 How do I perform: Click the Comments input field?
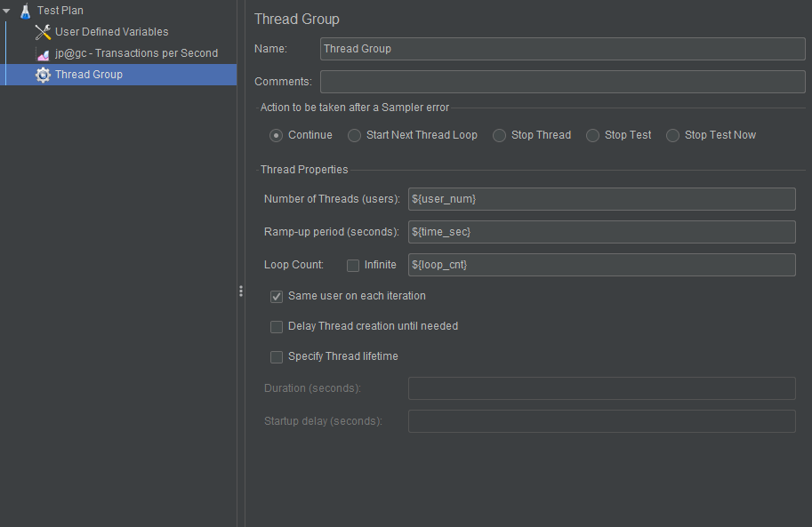pyautogui.click(x=562, y=82)
